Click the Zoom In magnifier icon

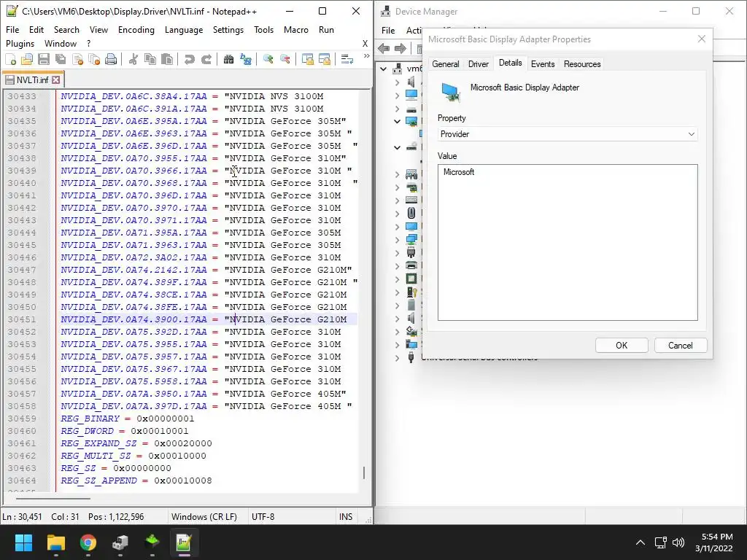(268, 60)
